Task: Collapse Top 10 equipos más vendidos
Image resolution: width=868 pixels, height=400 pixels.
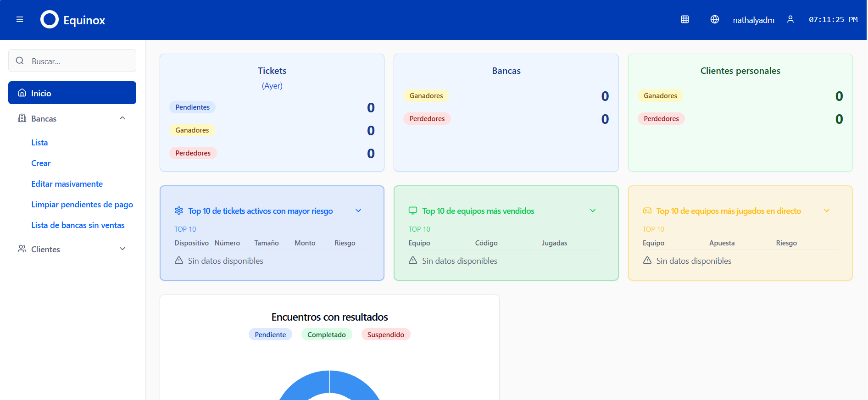Action: (x=593, y=211)
